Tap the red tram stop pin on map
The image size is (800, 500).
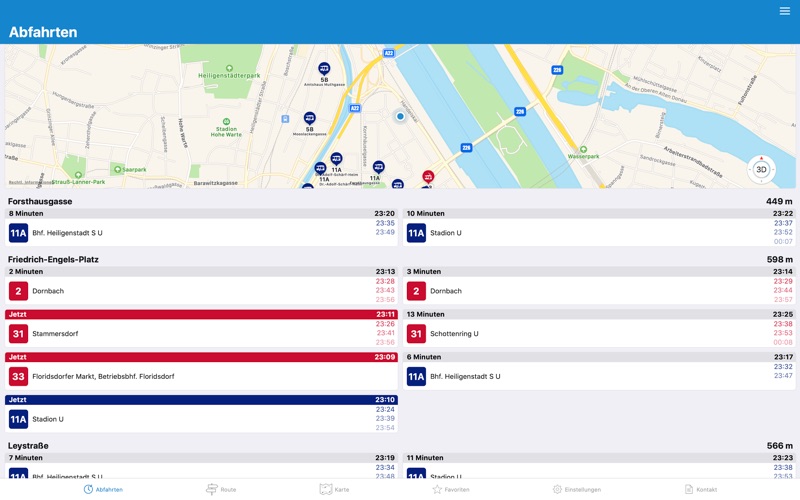coord(428,177)
